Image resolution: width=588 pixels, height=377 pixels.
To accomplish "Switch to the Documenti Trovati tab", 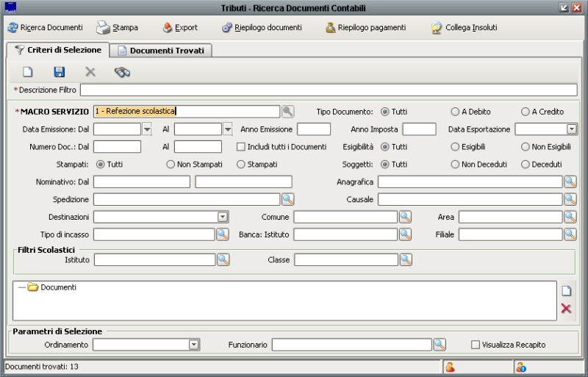I will (x=164, y=51).
